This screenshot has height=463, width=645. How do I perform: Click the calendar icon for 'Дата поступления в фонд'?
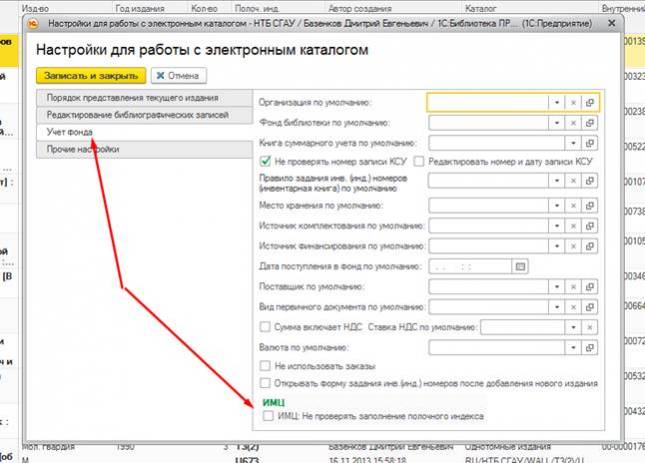pos(519,266)
